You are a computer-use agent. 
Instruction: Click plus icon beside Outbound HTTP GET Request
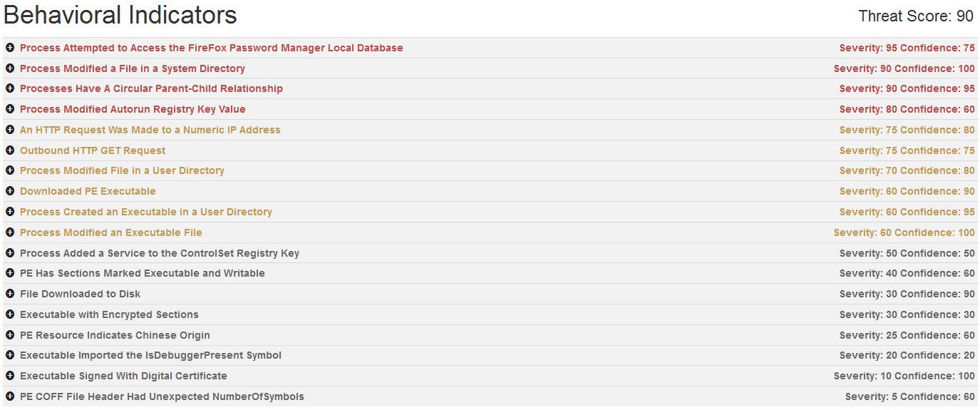[x=10, y=150]
